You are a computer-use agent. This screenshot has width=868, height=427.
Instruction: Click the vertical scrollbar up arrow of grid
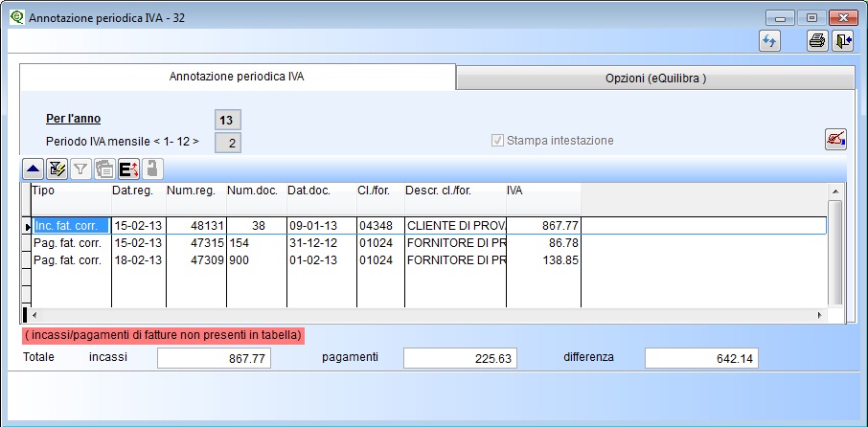tap(835, 191)
